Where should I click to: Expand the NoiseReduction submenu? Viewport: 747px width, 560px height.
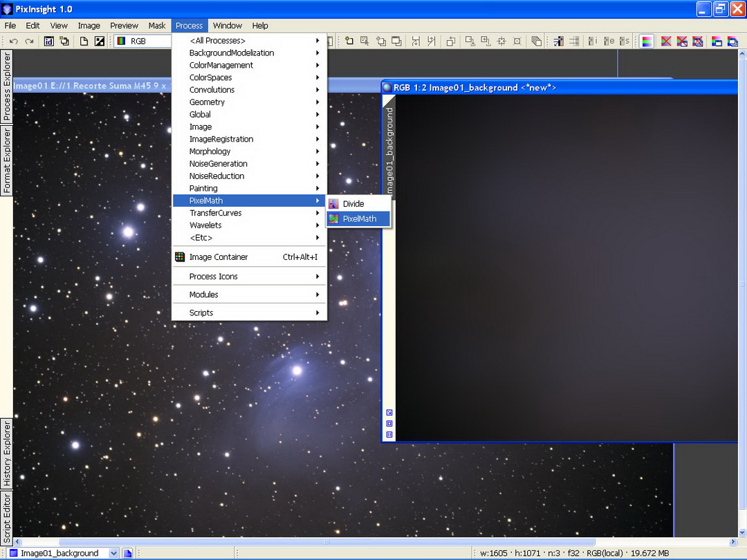tap(250, 176)
